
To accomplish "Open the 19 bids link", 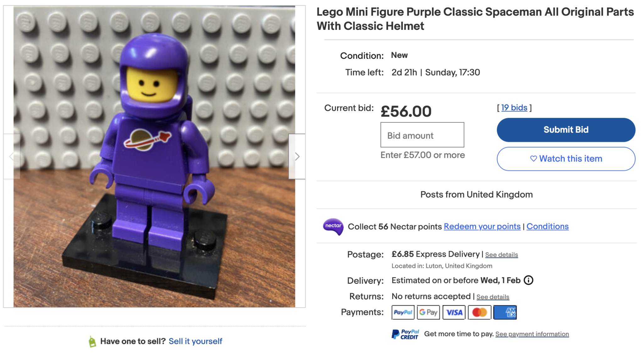I will point(514,107).
